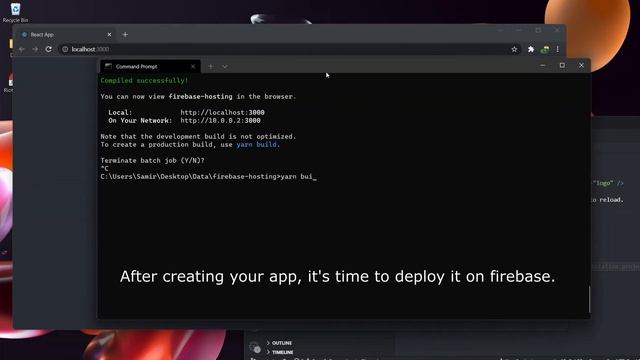This screenshot has width=640, height=360.
Task: Click the http://localhost:3000 URL in terminal
Action: coord(222,112)
